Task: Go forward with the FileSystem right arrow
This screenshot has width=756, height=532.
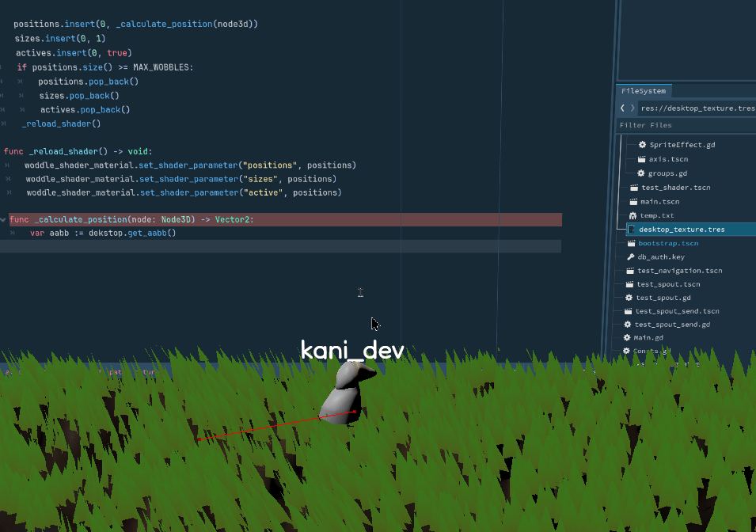Action: tap(632, 108)
